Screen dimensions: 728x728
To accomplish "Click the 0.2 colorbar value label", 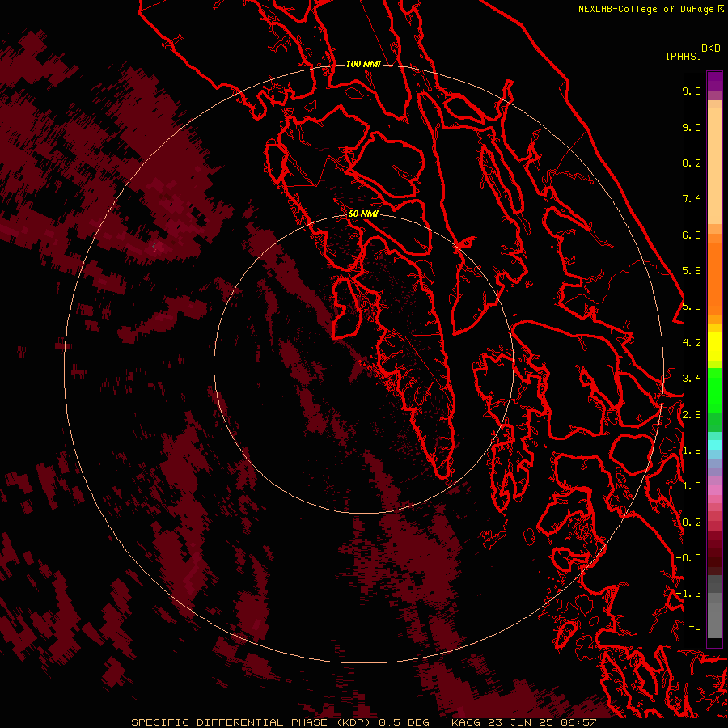I will (x=692, y=523).
